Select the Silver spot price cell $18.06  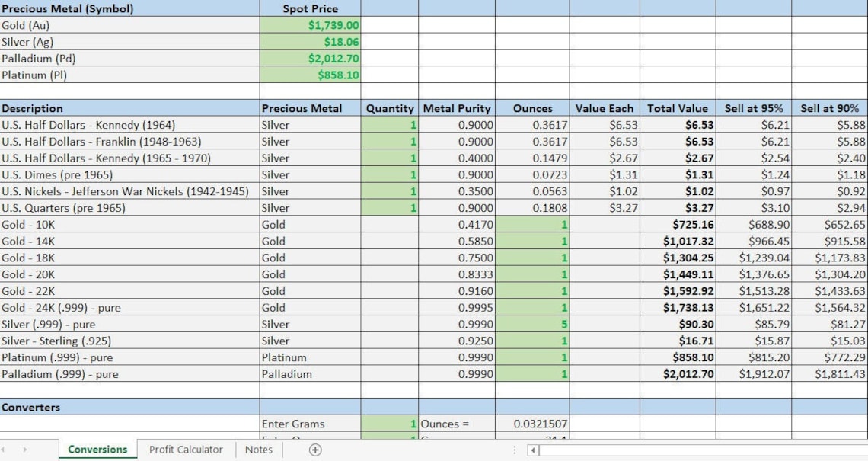tap(310, 42)
